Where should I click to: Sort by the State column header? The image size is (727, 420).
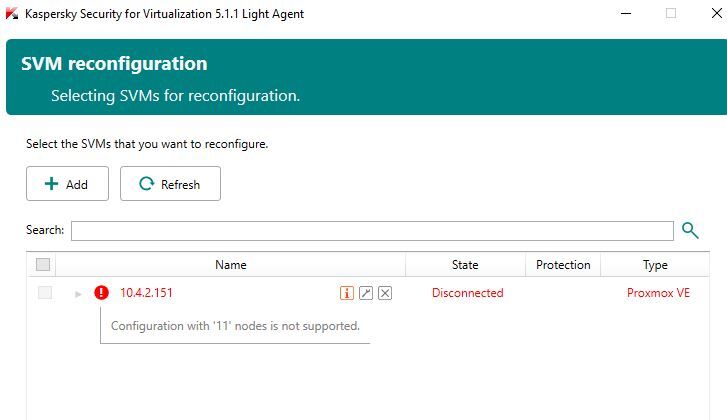(465, 265)
